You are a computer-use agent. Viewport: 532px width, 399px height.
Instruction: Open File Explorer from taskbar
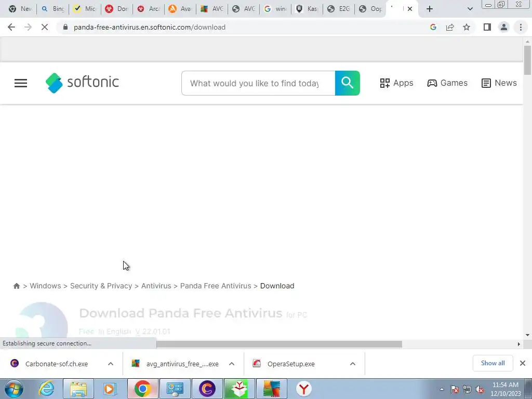click(78, 389)
